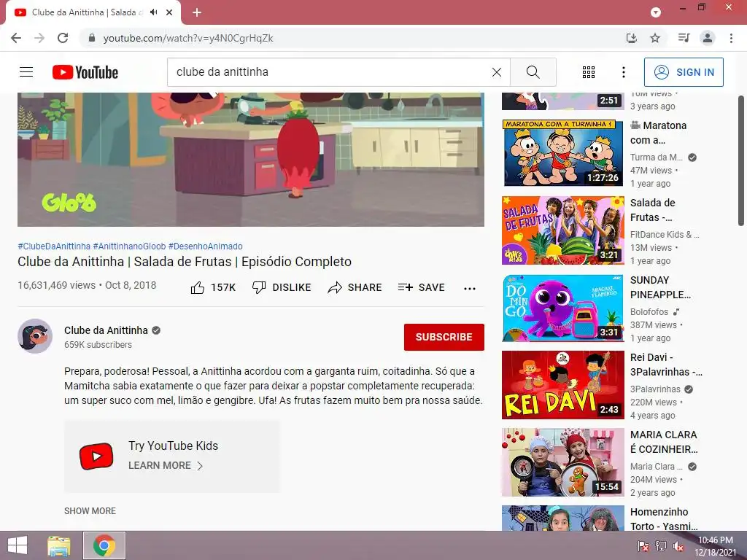Install YouTube app from address bar
The width and height of the screenshot is (747, 560).
pyautogui.click(x=632, y=38)
